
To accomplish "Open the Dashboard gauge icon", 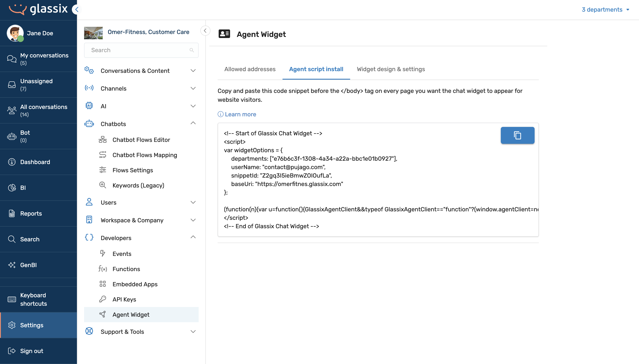I will [12, 162].
